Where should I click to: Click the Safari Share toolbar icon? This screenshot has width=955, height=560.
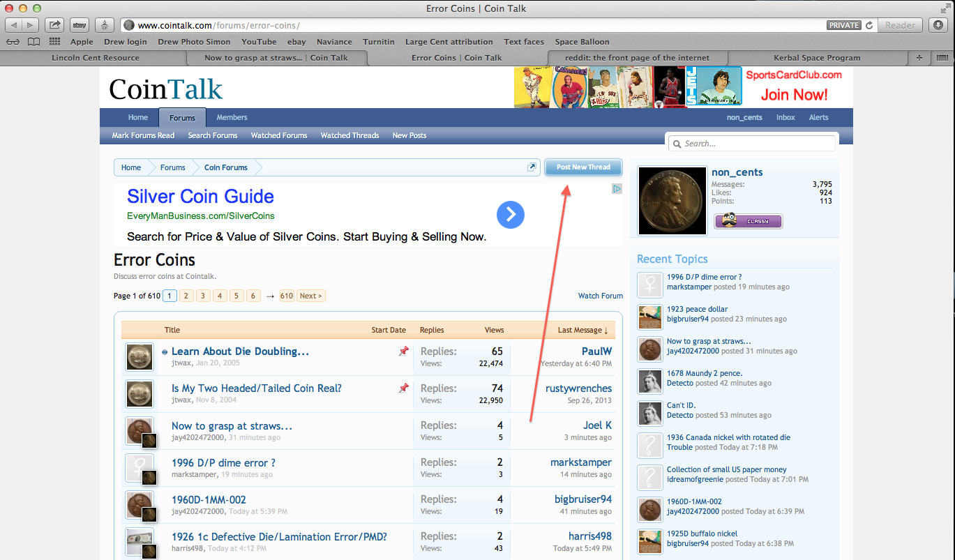[54, 25]
